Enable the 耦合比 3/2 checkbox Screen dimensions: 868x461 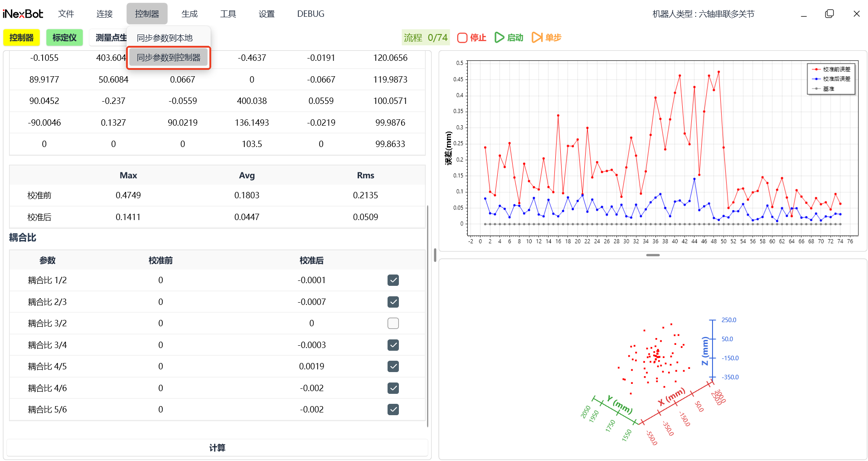click(x=393, y=324)
